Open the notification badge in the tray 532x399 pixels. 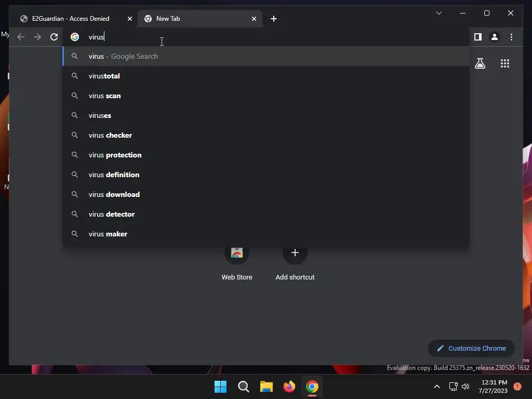[x=517, y=386]
